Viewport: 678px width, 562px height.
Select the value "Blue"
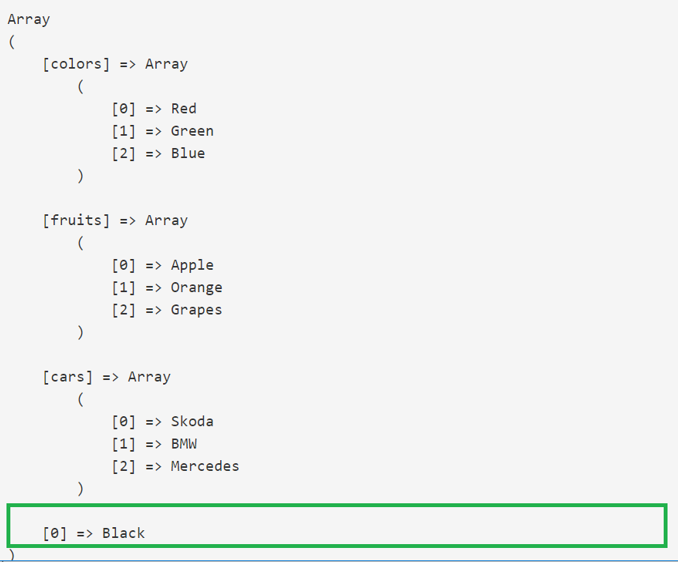pyautogui.click(x=188, y=153)
